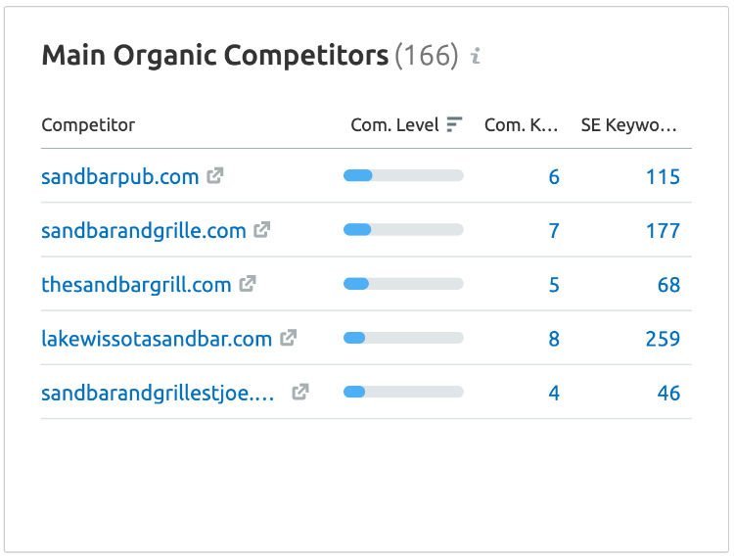This screenshot has height=560, width=734.
Task: Click competition level bar for sandbarpub.com
Action: click(403, 175)
